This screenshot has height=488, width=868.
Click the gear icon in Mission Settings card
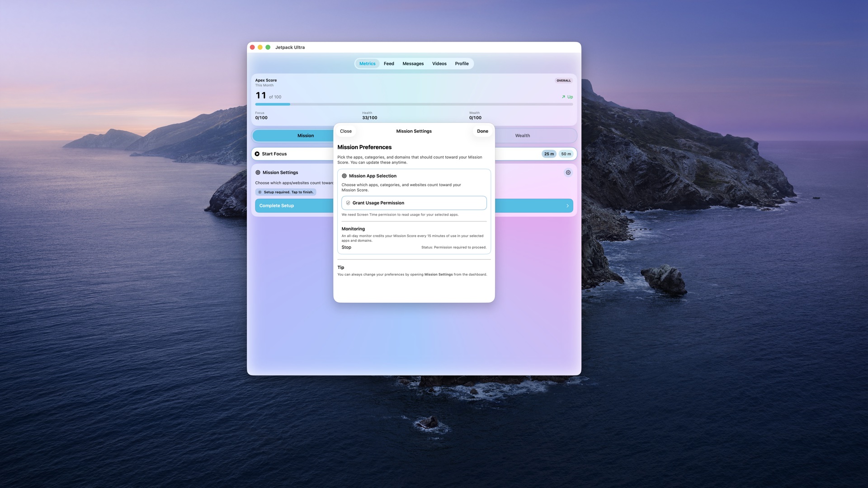click(568, 173)
